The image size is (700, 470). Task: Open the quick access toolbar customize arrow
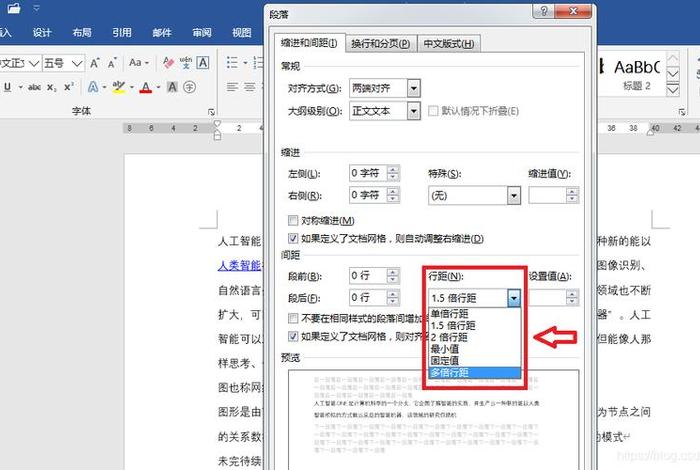coord(37,8)
